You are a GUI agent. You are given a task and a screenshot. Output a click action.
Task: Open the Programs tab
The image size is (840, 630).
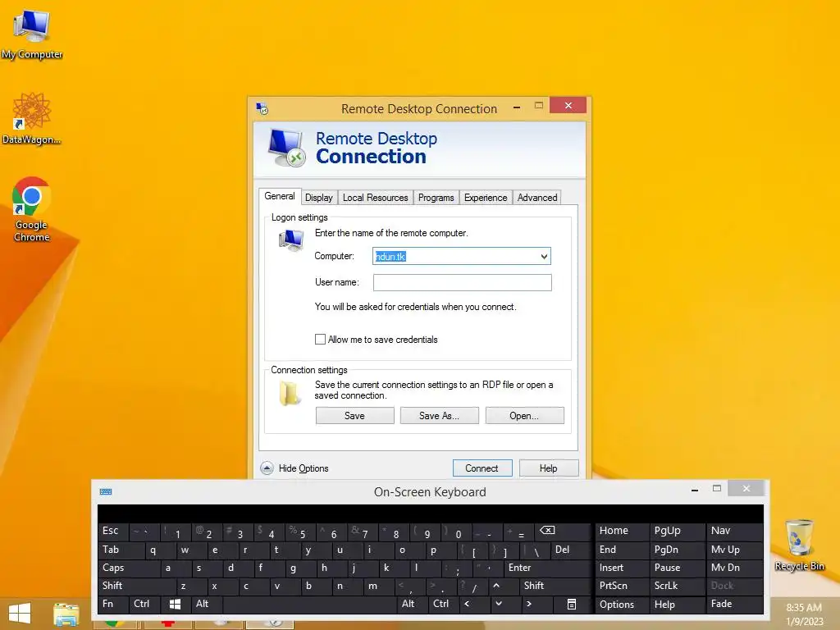(x=436, y=198)
